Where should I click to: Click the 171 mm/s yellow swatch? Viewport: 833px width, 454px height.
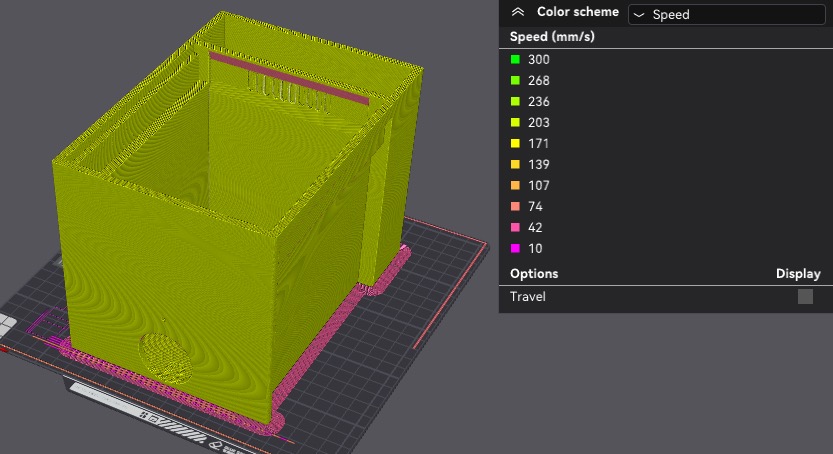click(x=515, y=143)
